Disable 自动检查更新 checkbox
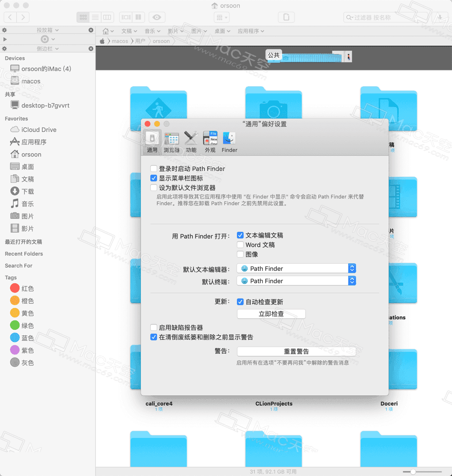 pyautogui.click(x=240, y=302)
